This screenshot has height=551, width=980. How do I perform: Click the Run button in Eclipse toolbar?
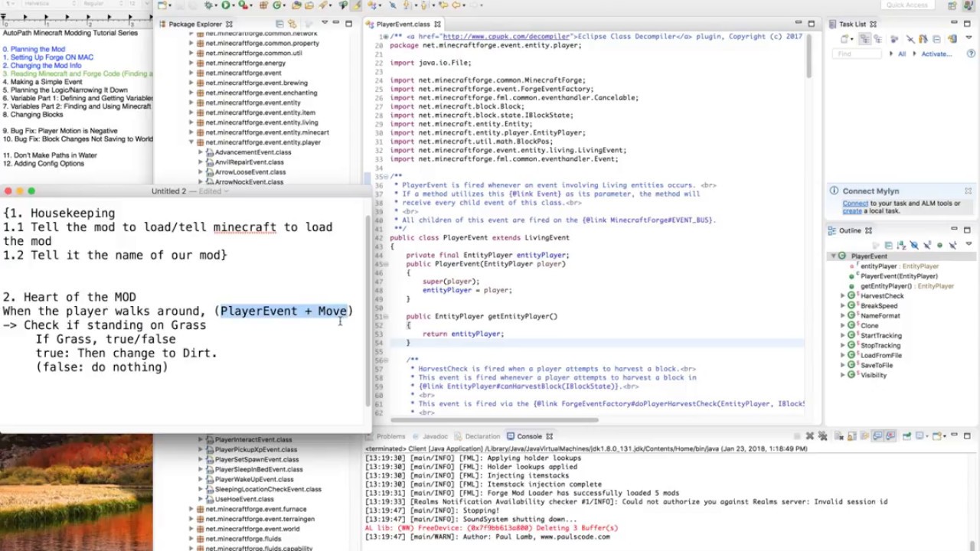(x=226, y=5)
